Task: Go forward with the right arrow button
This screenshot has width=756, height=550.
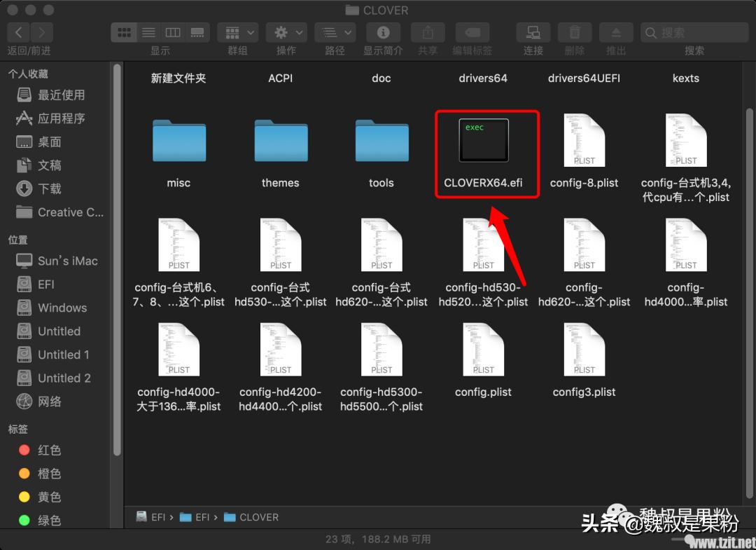Action: tap(41, 32)
